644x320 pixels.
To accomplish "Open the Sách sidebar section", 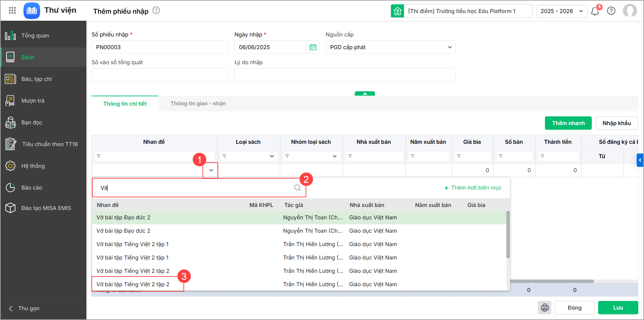I will click(x=44, y=57).
